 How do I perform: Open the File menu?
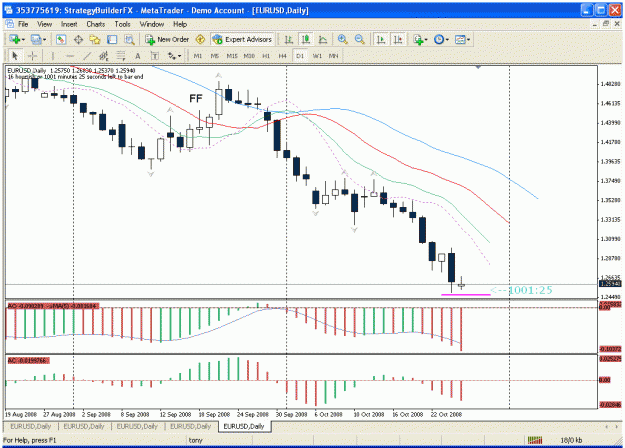(23, 24)
